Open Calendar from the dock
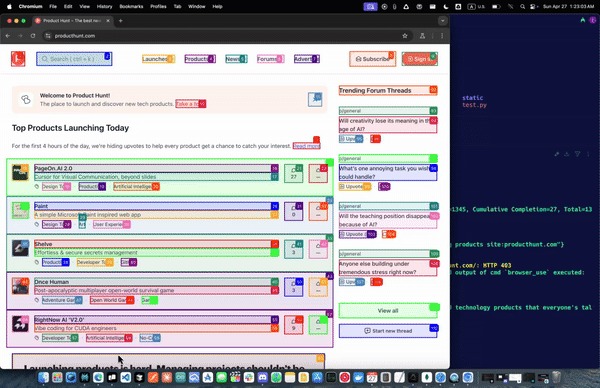 [372, 378]
